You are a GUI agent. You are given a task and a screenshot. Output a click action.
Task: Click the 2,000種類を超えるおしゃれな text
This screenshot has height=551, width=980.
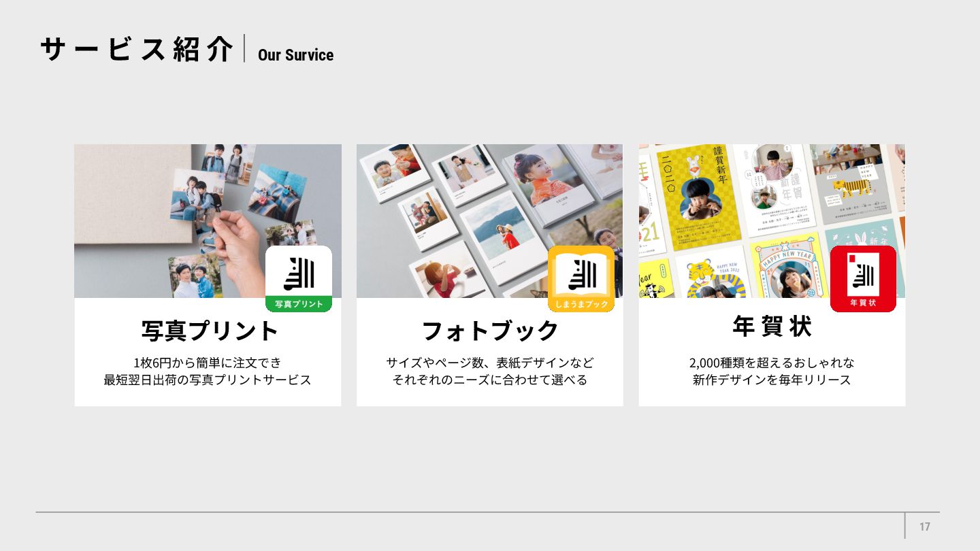tap(772, 363)
